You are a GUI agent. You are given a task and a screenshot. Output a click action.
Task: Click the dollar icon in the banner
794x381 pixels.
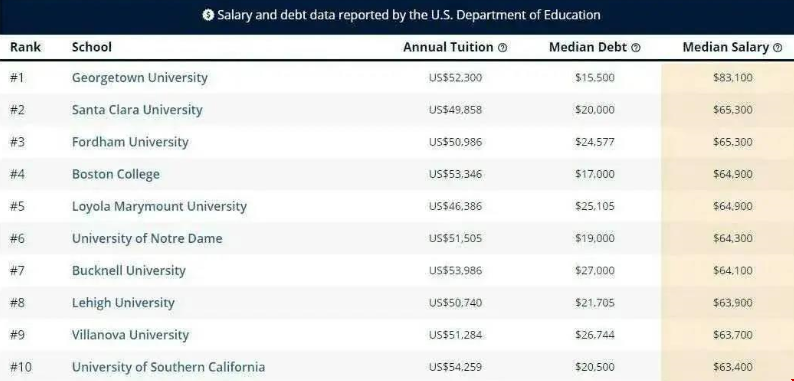coord(208,15)
